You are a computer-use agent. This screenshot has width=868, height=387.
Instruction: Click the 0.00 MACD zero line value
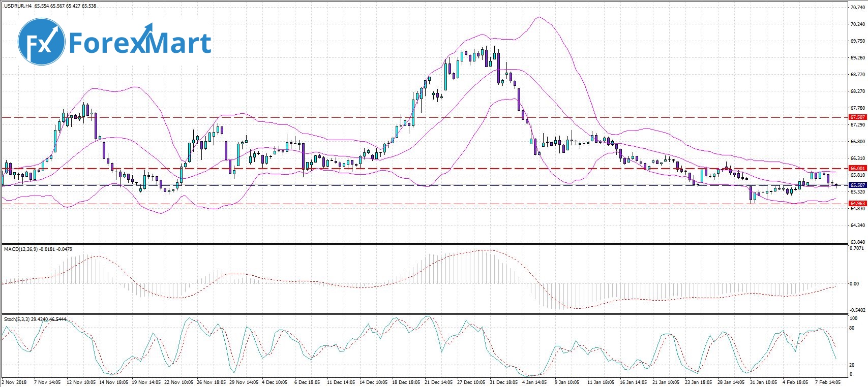(854, 284)
